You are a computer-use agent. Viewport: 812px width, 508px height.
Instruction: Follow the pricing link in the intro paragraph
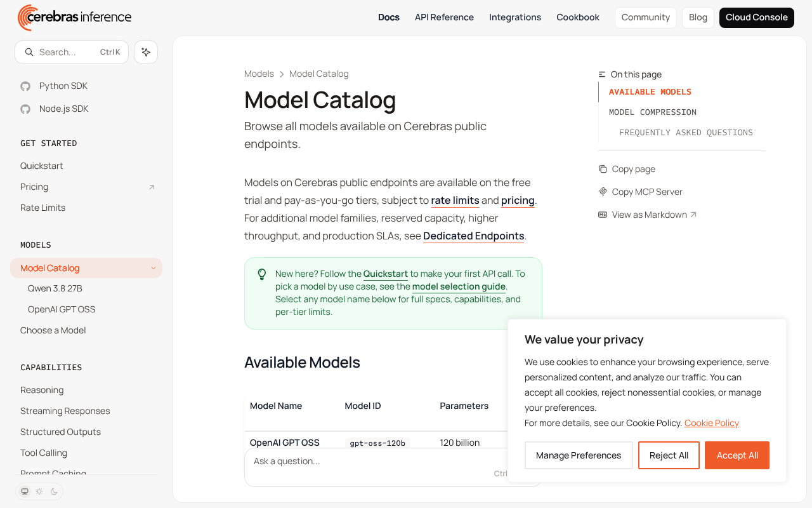click(x=518, y=201)
